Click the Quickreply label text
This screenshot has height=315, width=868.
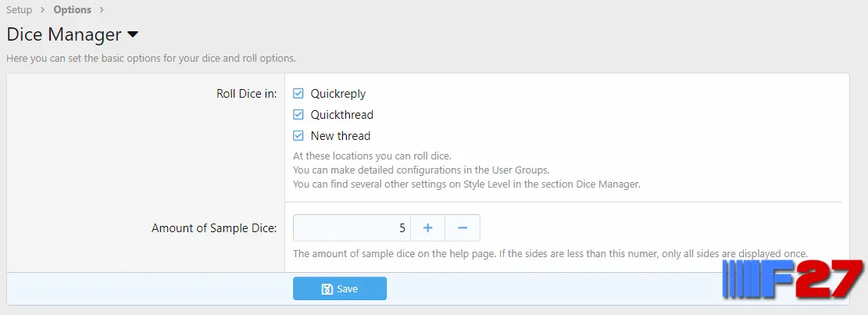[x=338, y=94]
